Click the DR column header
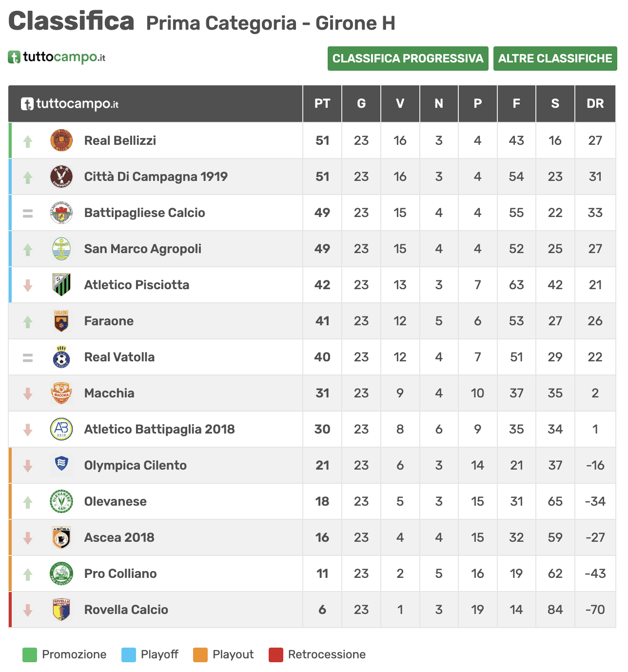The image size is (628, 672). click(595, 103)
